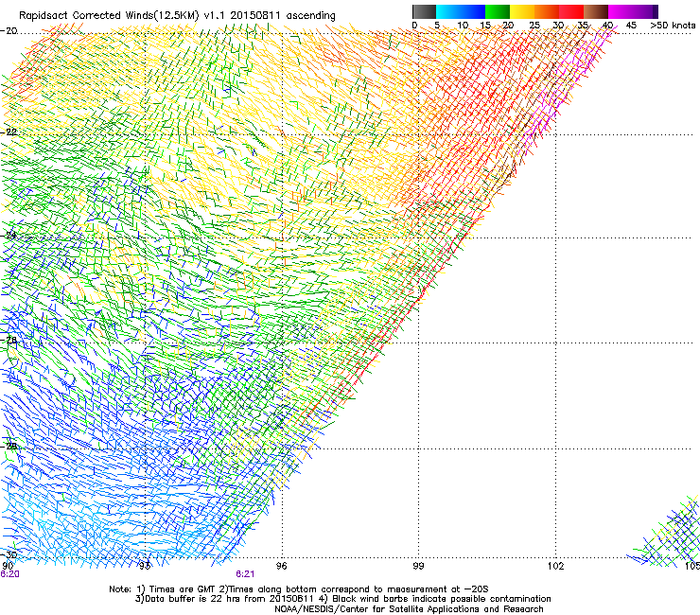700x615 pixels.
Task: Click the '93' longitude axis label
Action: pos(144,566)
